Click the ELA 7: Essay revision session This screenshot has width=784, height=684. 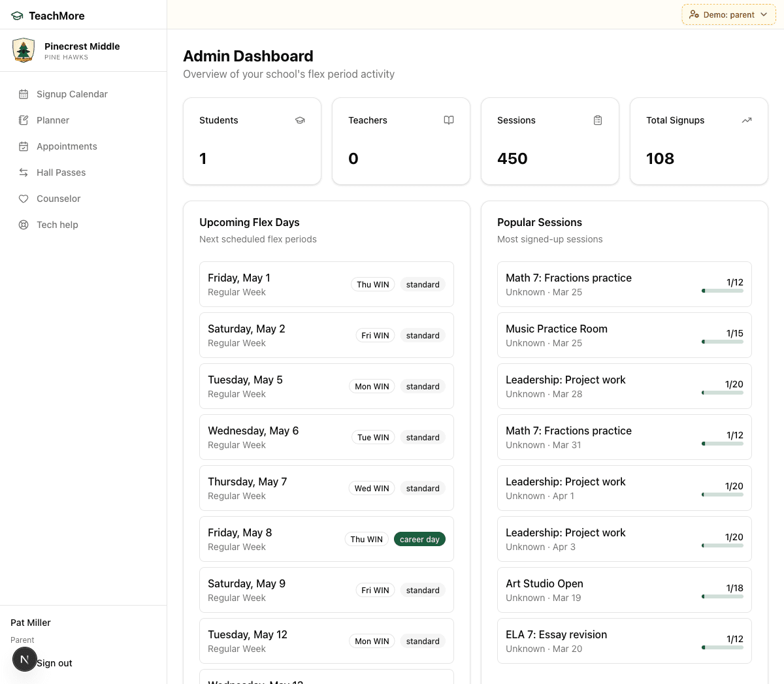coord(625,641)
